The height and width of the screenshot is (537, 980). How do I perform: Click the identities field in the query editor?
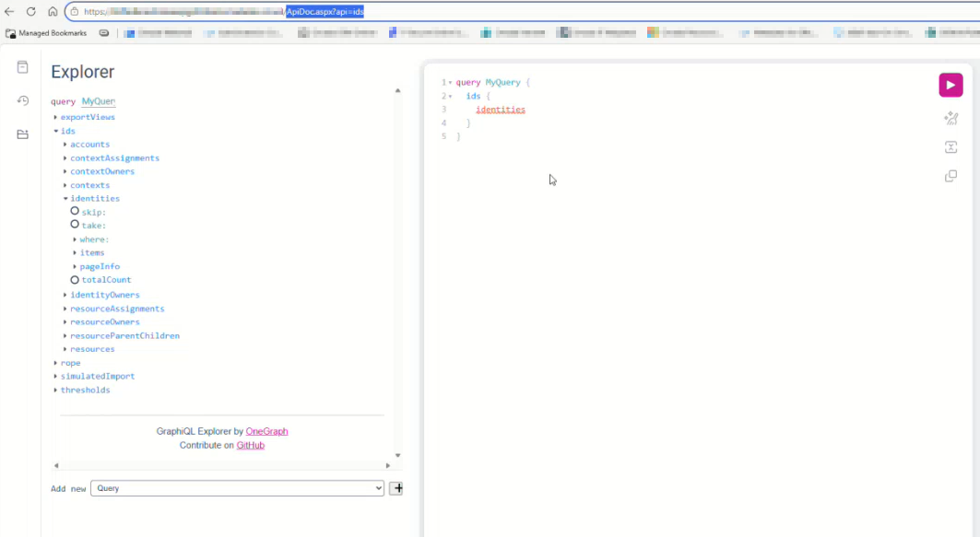point(500,109)
